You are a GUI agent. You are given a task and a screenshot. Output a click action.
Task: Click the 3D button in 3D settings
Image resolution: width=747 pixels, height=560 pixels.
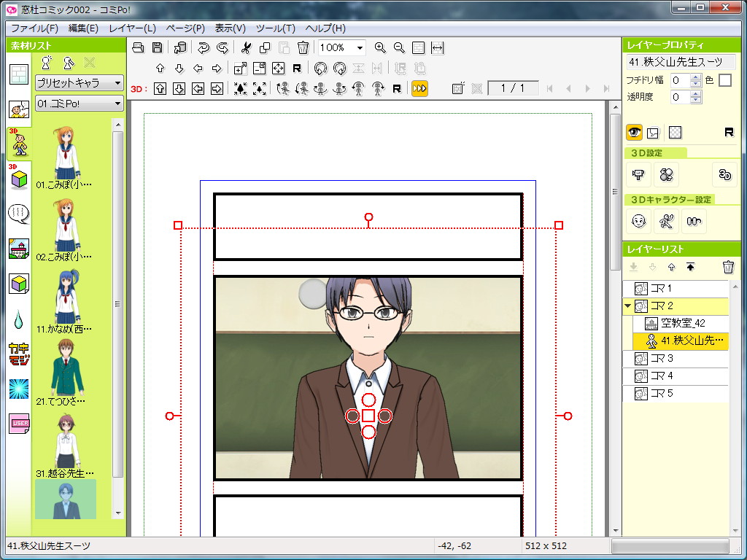pyautogui.click(x=724, y=174)
